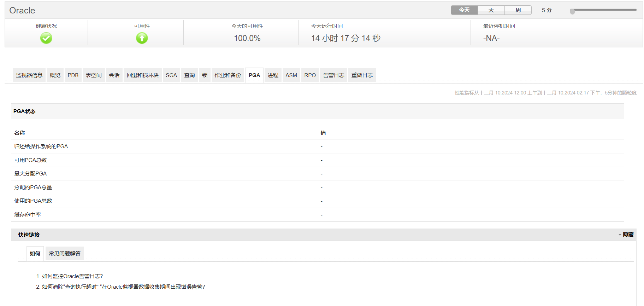The image size is (644, 306).
Task: Click the performance metrics time range note
Action: [545, 93]
